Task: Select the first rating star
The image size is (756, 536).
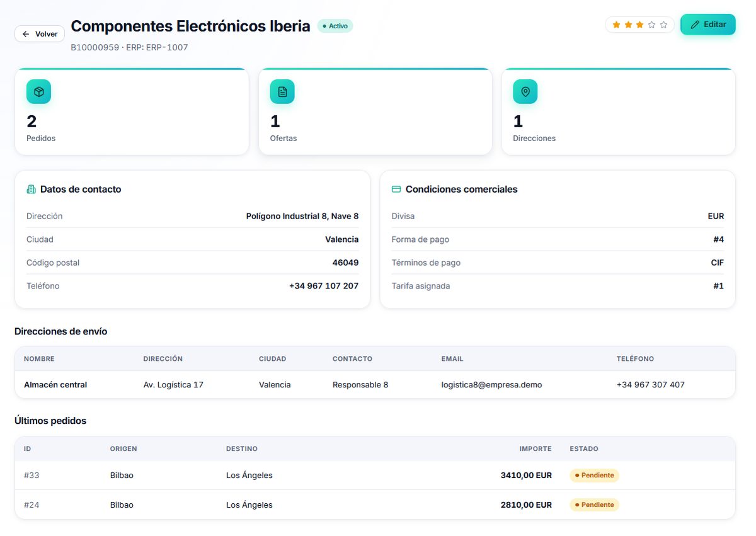Action: click(x=616, y=25)
